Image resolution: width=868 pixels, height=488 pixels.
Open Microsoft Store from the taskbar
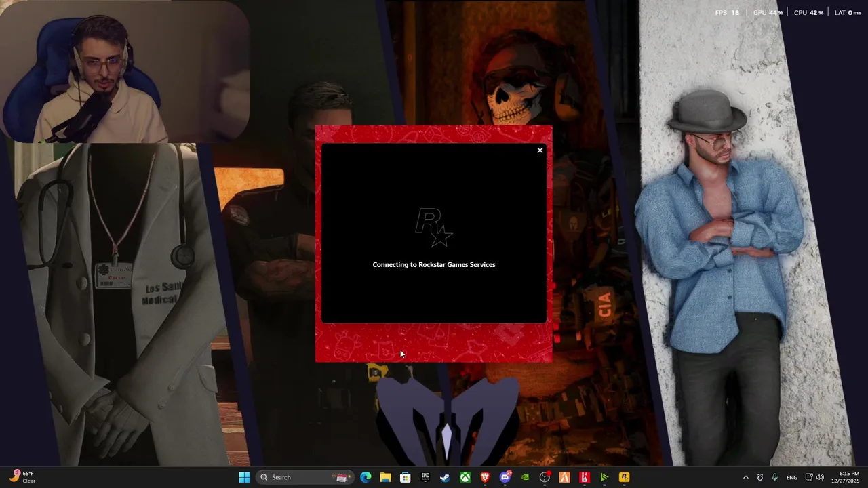405,477
